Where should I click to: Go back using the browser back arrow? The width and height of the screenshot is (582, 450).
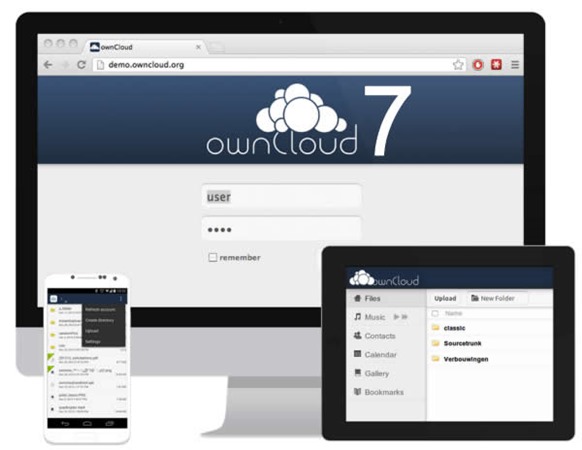(x=48, y=65)
